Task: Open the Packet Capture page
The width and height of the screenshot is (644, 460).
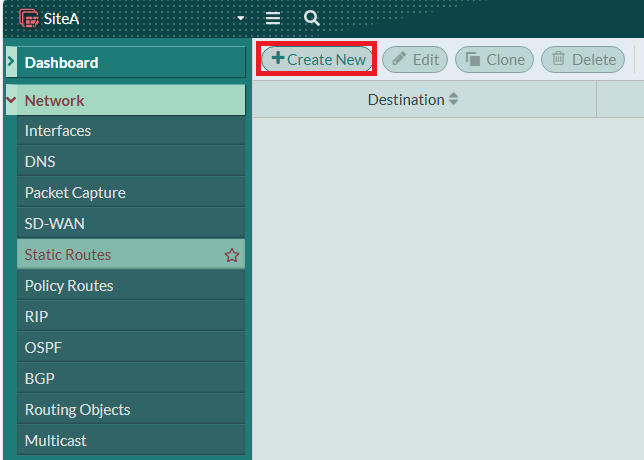Action: point(131,193)
